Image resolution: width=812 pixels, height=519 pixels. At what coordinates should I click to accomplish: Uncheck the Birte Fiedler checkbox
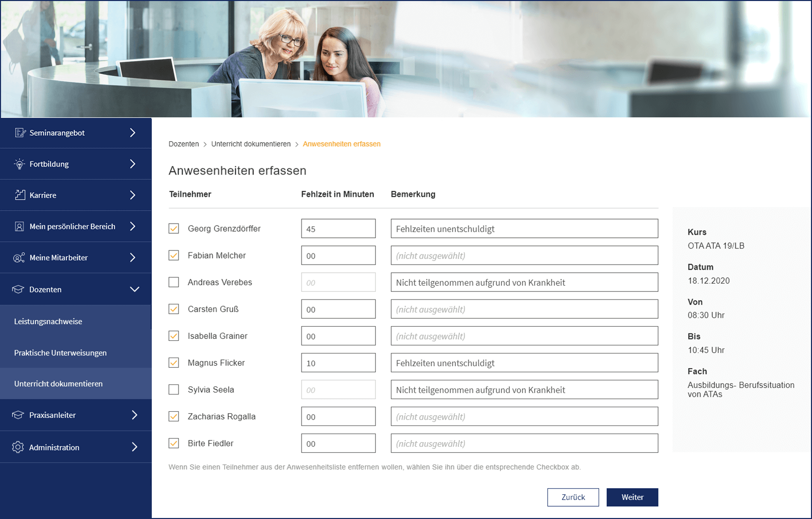click(174, 443)
